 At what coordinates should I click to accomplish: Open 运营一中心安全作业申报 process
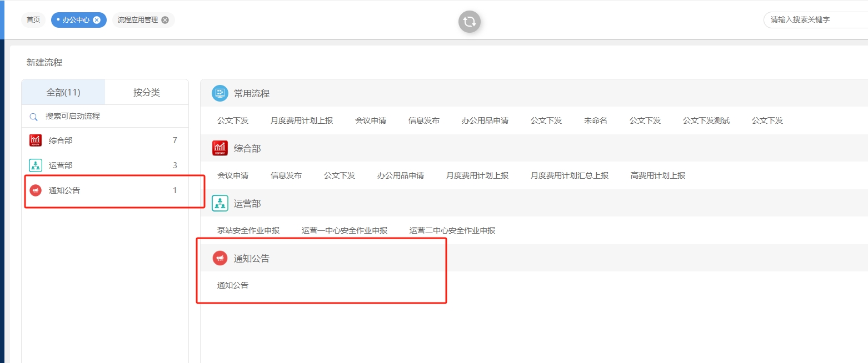click(345, 230)
